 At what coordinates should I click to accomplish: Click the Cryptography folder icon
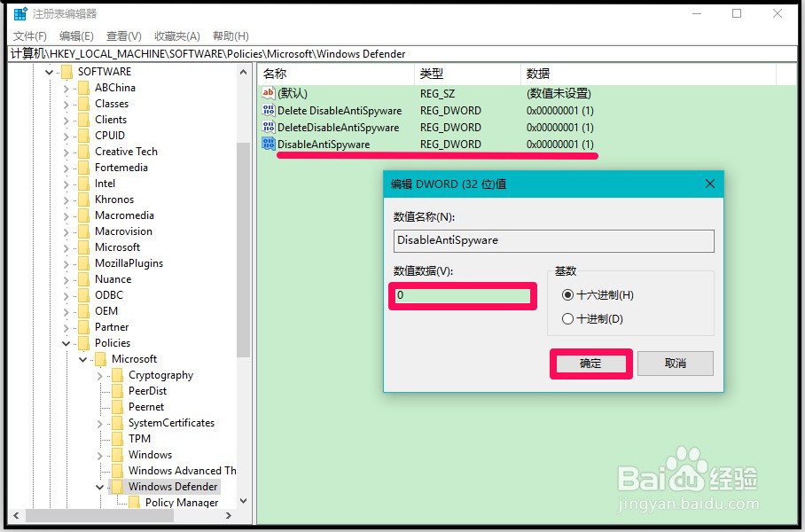[118, 375]
